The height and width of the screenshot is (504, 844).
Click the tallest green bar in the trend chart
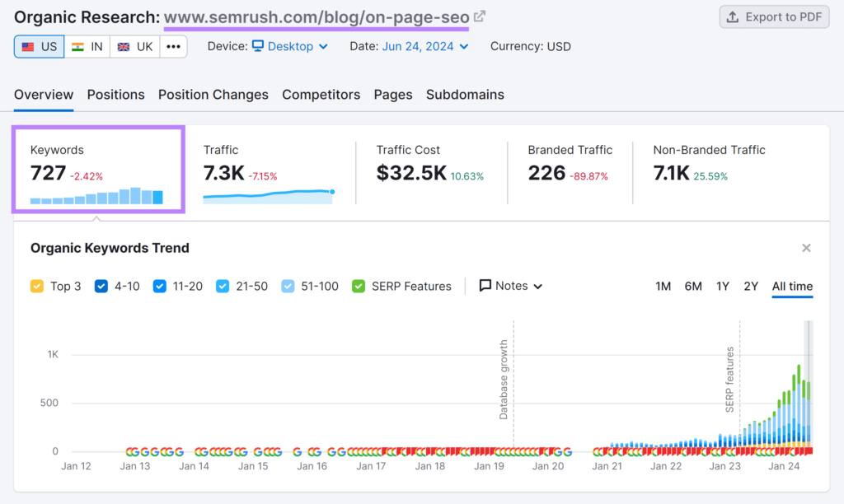799,373
